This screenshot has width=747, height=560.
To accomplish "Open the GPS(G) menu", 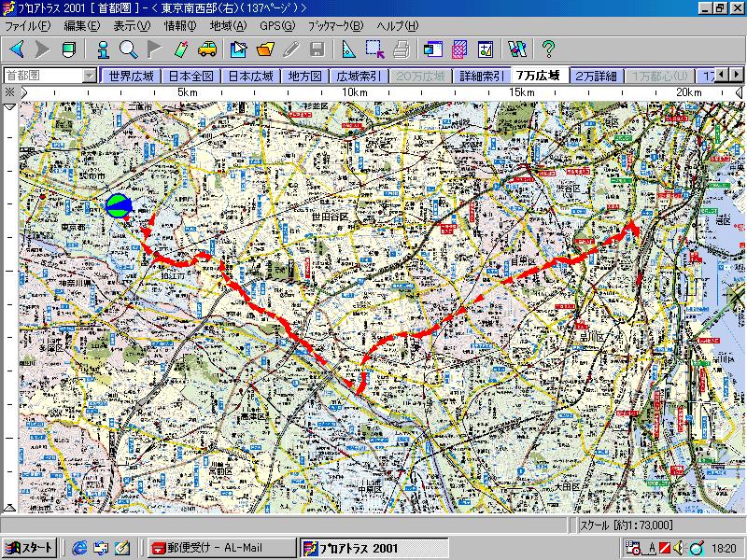I will [276, 25].
